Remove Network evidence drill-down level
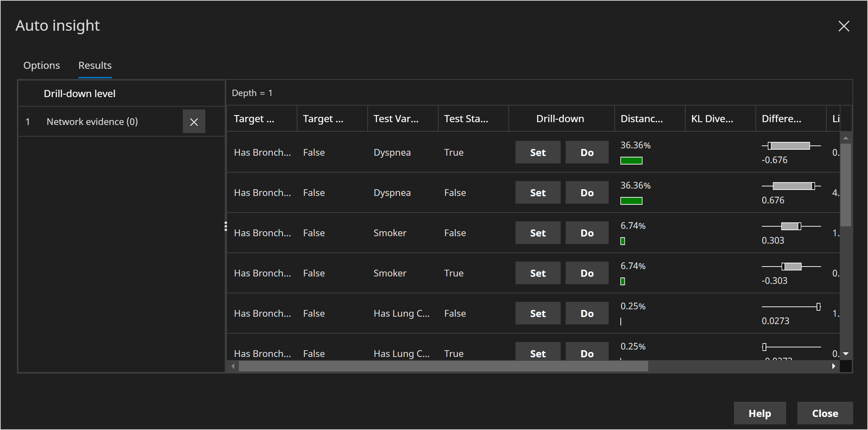Viewport: 868px width, 430px height. 194,122
